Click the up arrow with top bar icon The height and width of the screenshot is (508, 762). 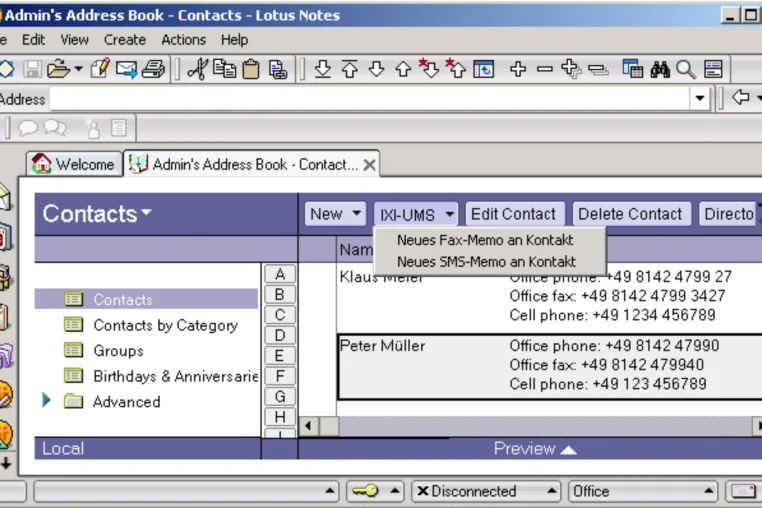tap(349, 69)
